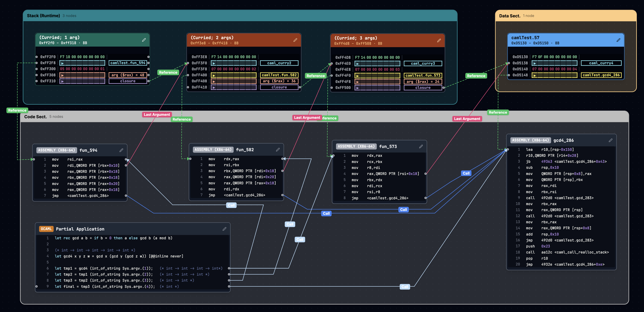The width and height of the screenshot is (644, 312).
Task: Click the caml_curry2 label box
Action: pos(279,63)
